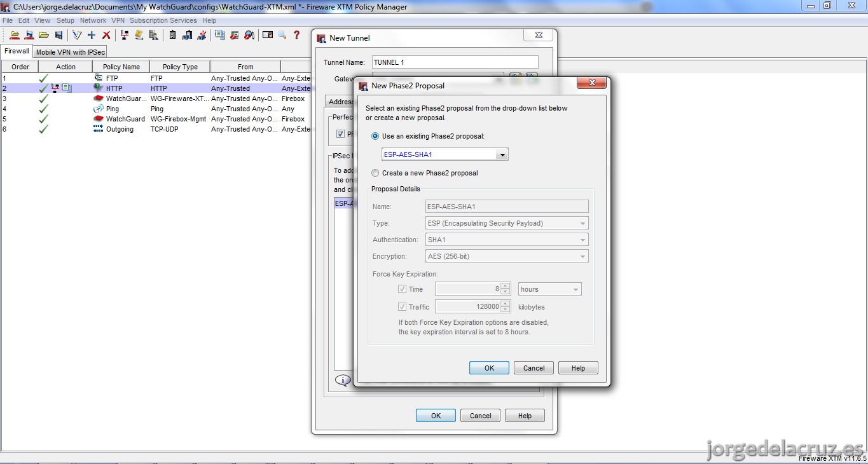Select the TCP-UDP policy type cell

(179, 129)
